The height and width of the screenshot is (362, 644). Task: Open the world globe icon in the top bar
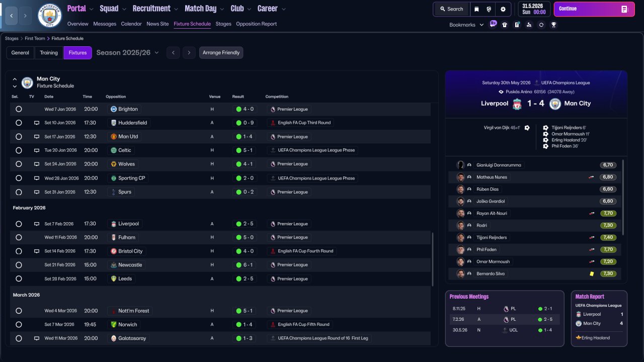489,9
